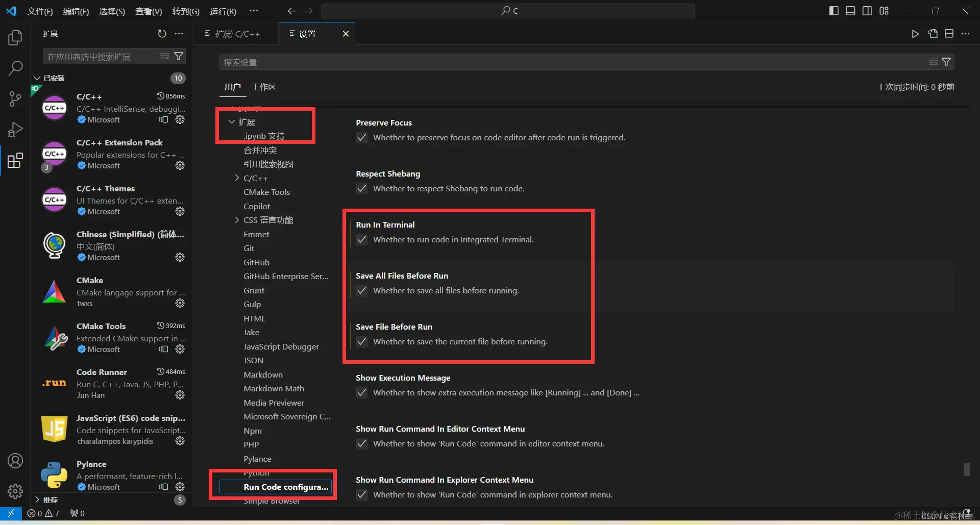The height and width of the screenshot is (525, 980).
Task: Filter extensions with funnel icon
Action: [x=179, y=56]
